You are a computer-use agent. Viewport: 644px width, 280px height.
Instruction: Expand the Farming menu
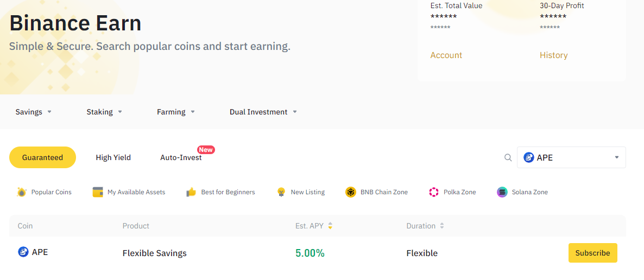coord(176,112)
